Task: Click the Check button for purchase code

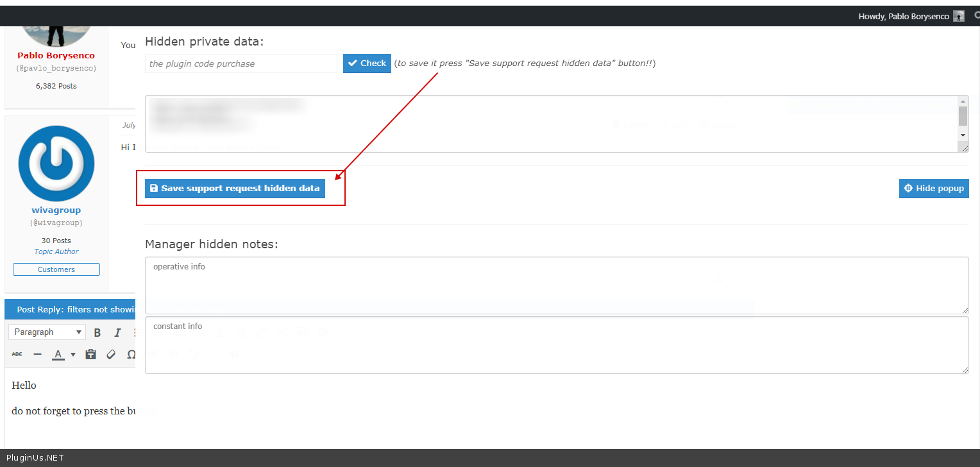Action: [x=367, y=64]
